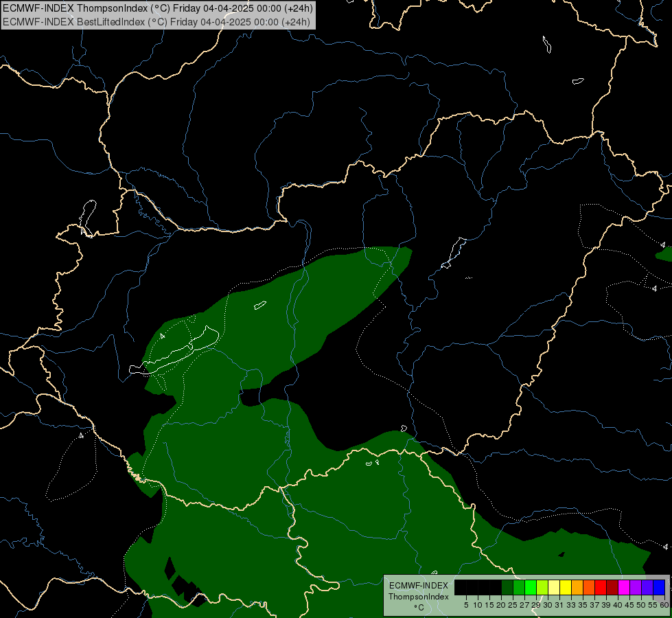Click the °C unit in legend
The image size is (672, 618).
click(419, 607)
